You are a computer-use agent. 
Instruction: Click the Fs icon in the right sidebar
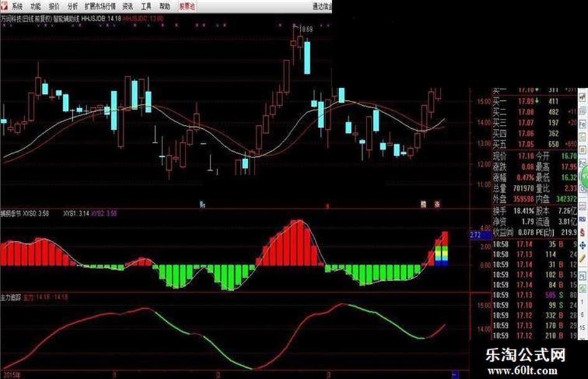click(582, 276)
